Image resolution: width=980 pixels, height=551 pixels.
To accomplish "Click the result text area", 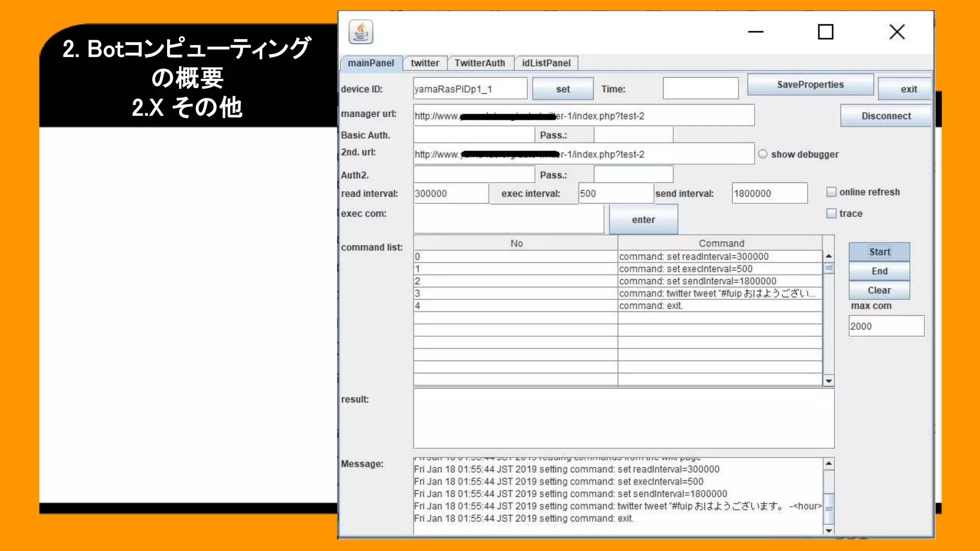I will pyautogui.click(x=624, y=419).
